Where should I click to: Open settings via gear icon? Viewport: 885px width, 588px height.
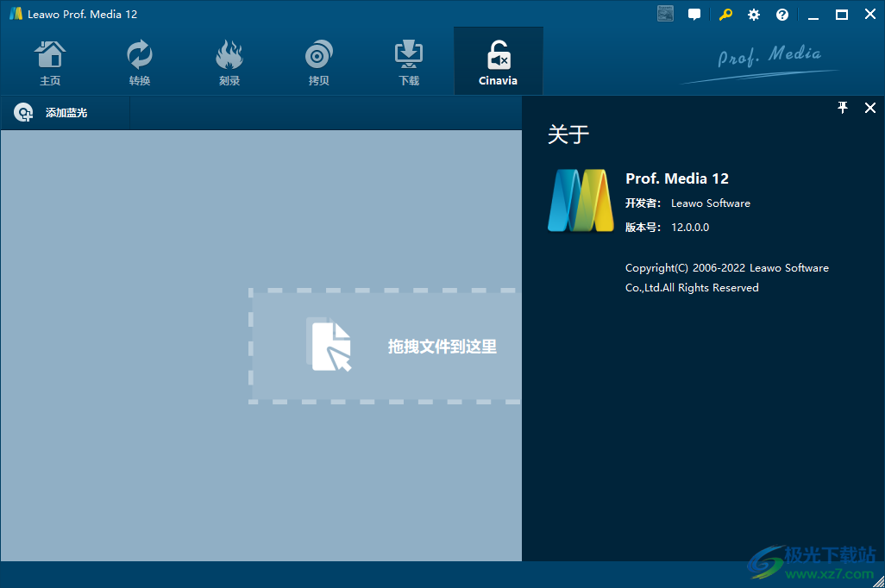754,16
